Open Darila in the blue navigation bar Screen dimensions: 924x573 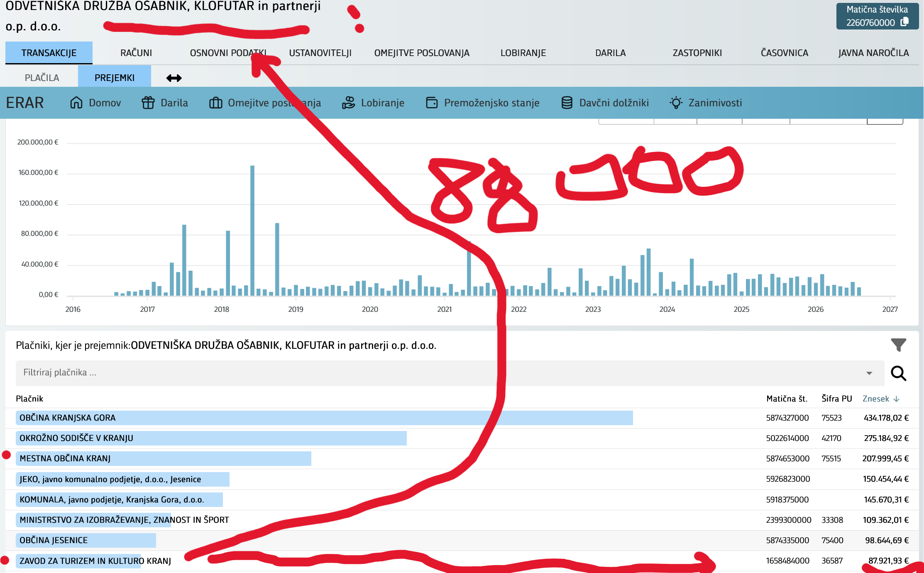[165, 103]
